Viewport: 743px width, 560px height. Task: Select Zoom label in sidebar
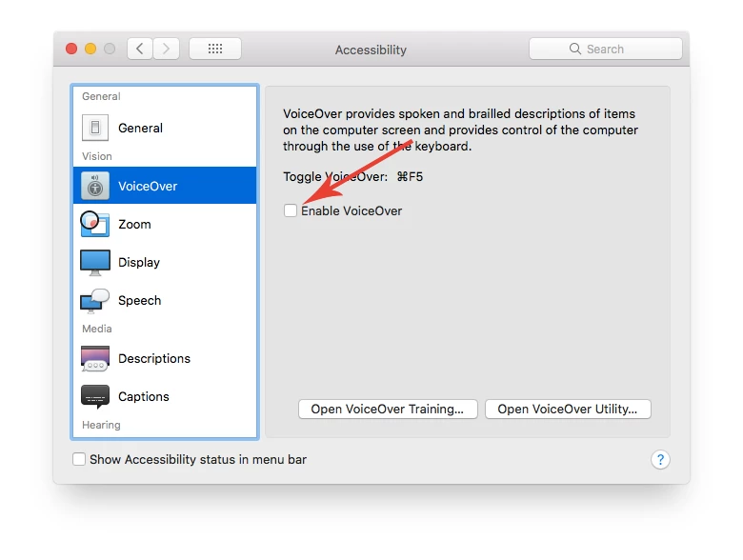tap(134, 224)
